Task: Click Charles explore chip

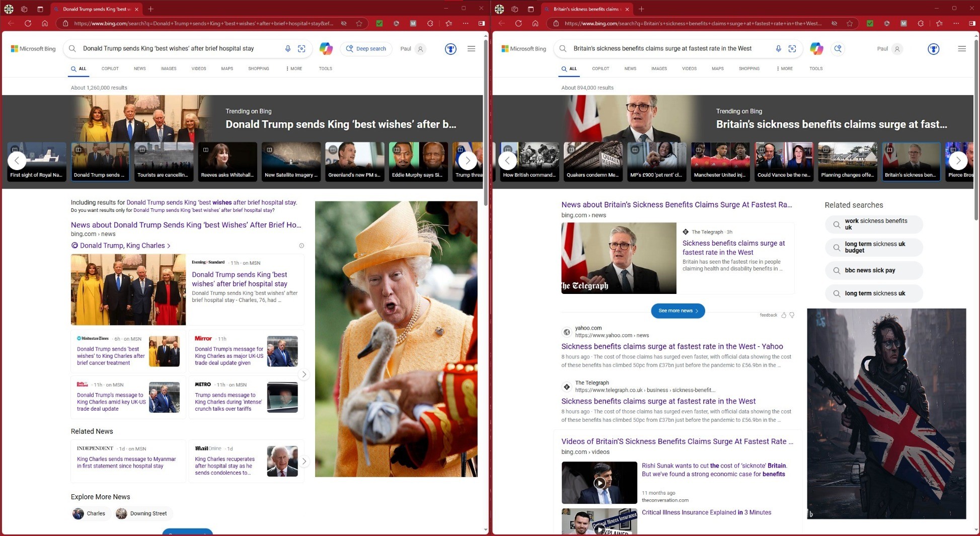Action: pos(91,513)
